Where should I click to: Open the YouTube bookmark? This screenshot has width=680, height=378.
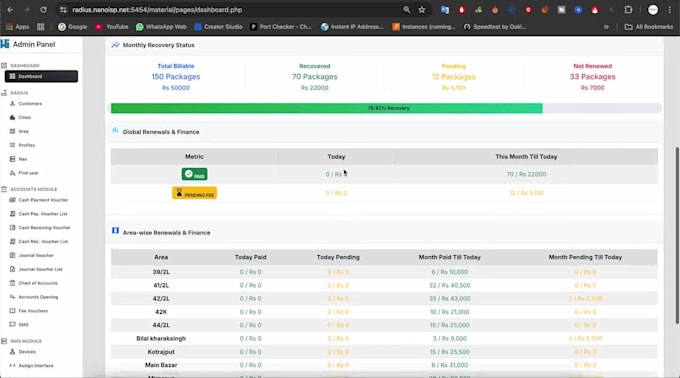click(x=111, y=27)
